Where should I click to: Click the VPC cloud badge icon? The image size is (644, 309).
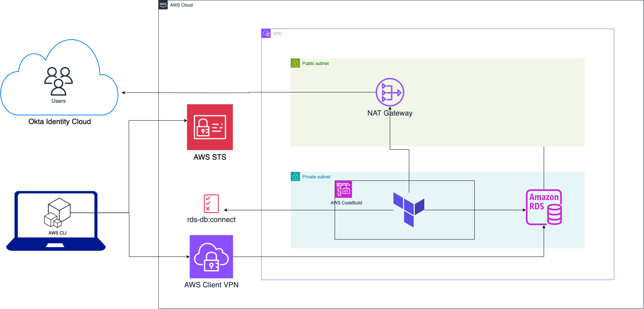coord(266,33)
